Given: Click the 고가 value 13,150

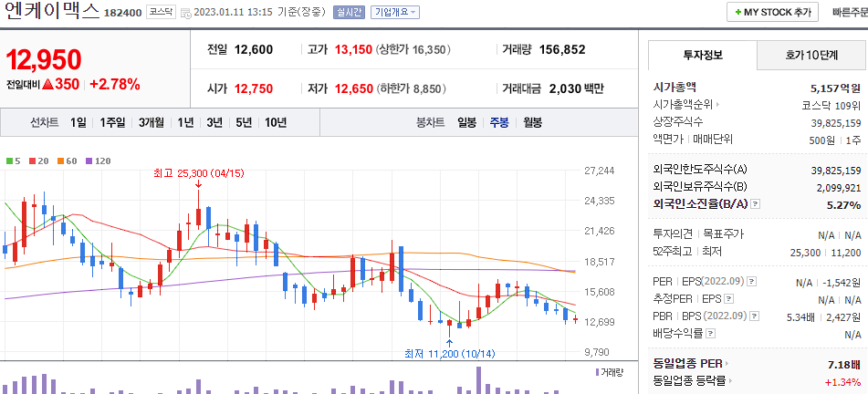Looking at the screenshot, I should (x=353, y=50).
